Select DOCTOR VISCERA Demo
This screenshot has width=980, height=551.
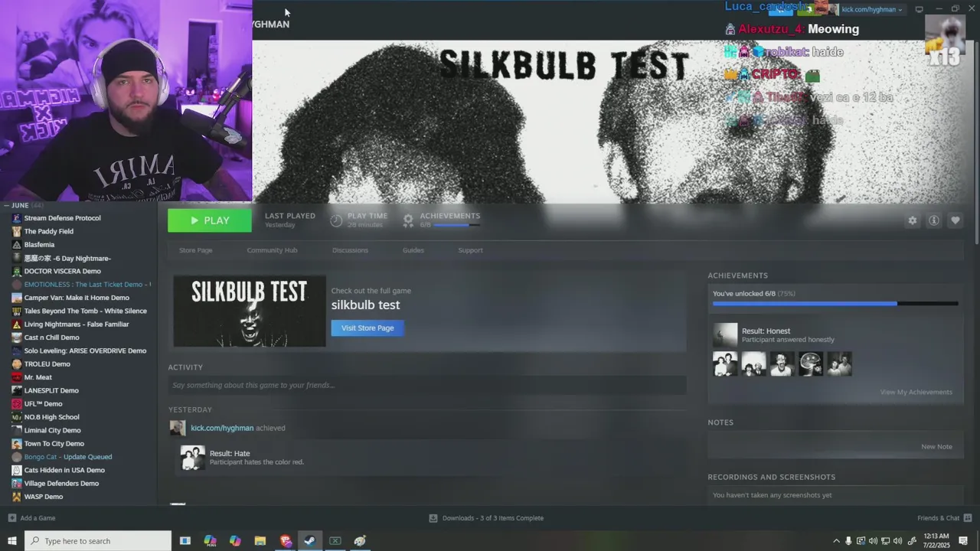(62, 271)
